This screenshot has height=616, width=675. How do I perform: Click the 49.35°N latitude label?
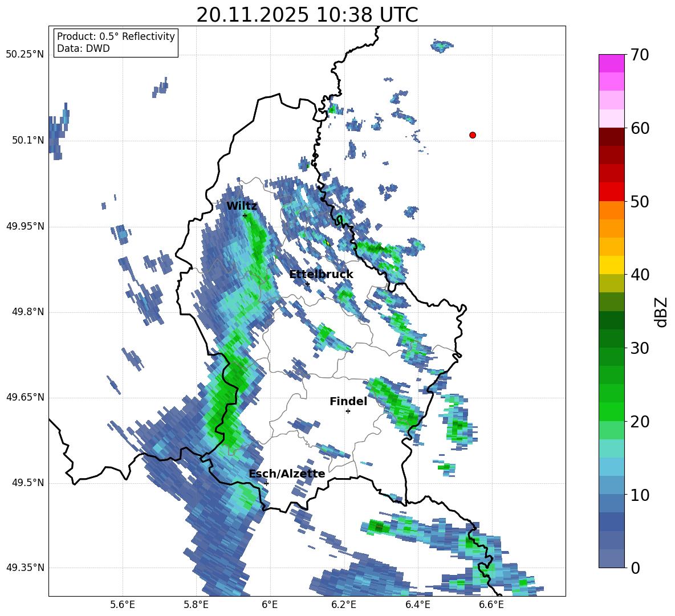25,568
